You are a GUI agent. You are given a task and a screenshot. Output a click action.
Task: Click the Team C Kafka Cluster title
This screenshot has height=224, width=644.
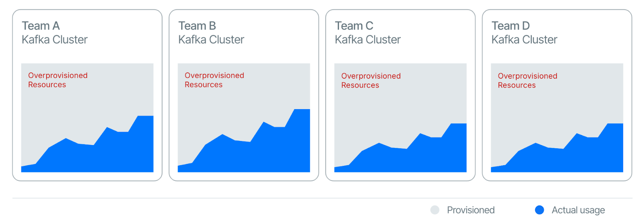click(x=367, y=33)
